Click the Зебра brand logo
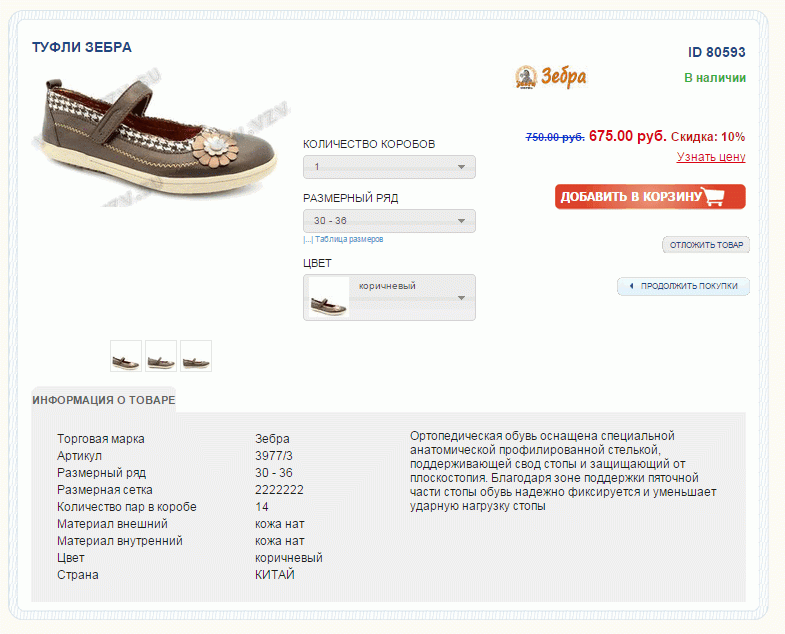Viewport: 785px width, 634px height. [551, 77]
